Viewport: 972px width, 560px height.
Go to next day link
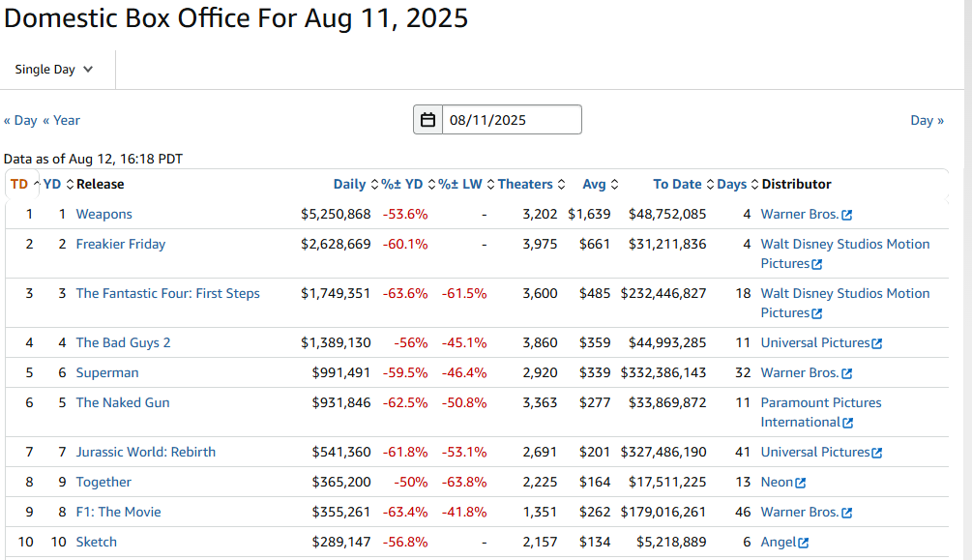[927, 120]
